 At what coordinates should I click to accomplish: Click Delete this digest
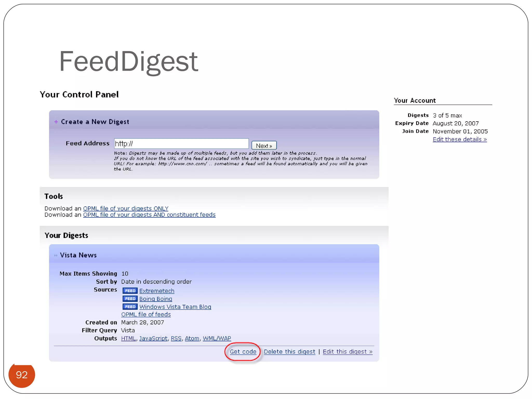point(289,352)
